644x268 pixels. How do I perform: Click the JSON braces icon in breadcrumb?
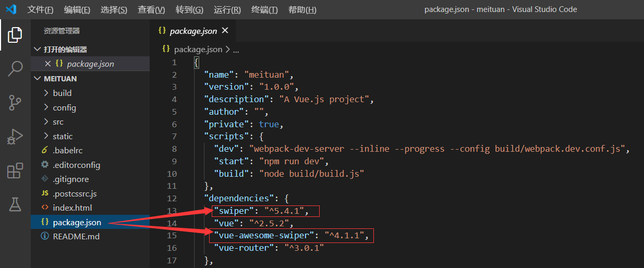click(x=166, y=49)
